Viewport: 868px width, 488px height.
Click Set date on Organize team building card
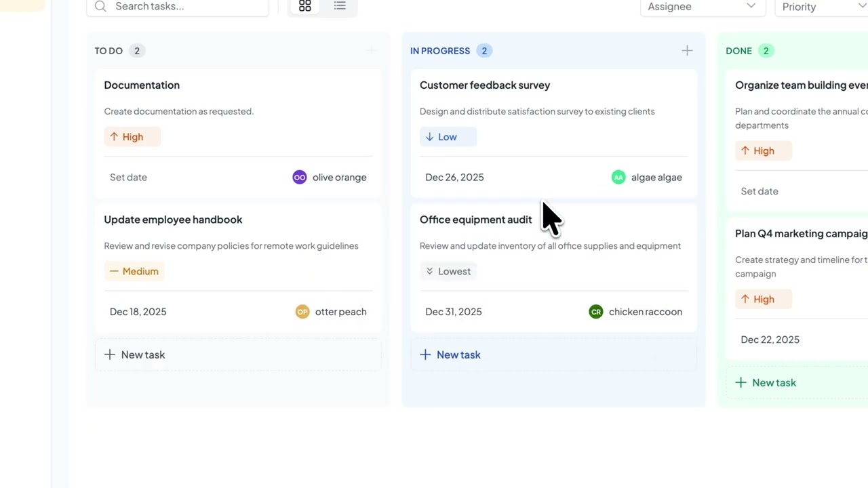[759, 191]
